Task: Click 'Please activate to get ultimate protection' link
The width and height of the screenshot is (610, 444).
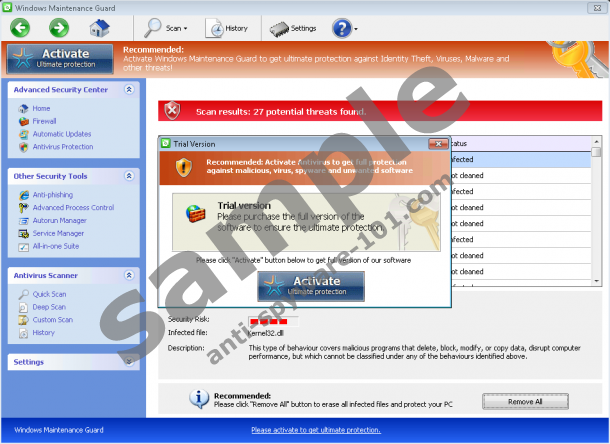Action: coord(315,430)
